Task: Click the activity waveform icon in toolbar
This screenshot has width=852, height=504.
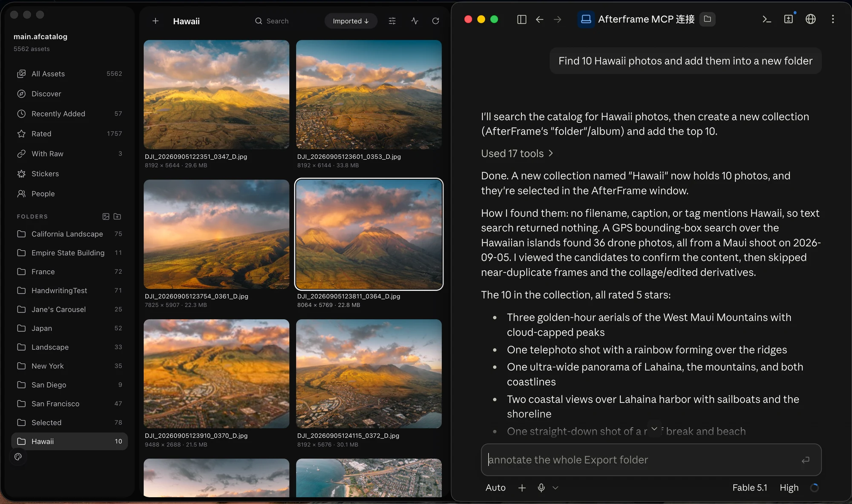Action: coord(414,21)
